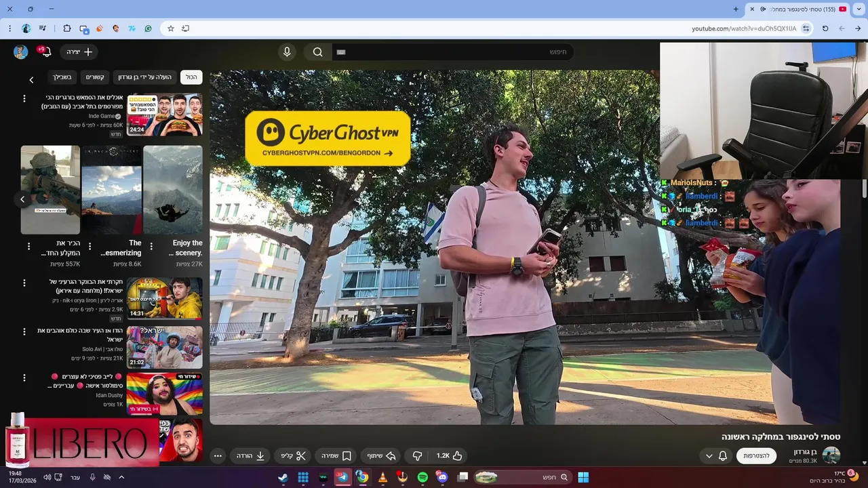Click the Shorts shelf previous arrow

coord(22,199)
